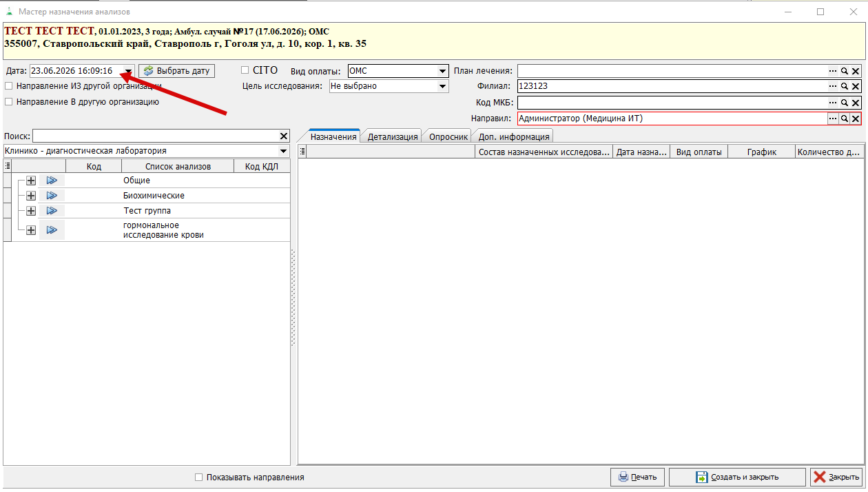The width and height of the screenshot is (868, 492).
Task: Select the Общие row text
Action: [x=136, y=181]
